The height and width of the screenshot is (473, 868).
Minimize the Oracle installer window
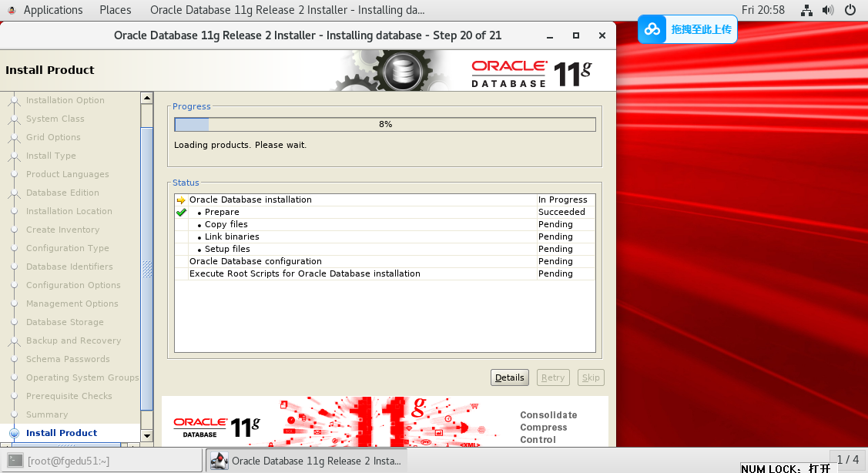click(550, 35)
